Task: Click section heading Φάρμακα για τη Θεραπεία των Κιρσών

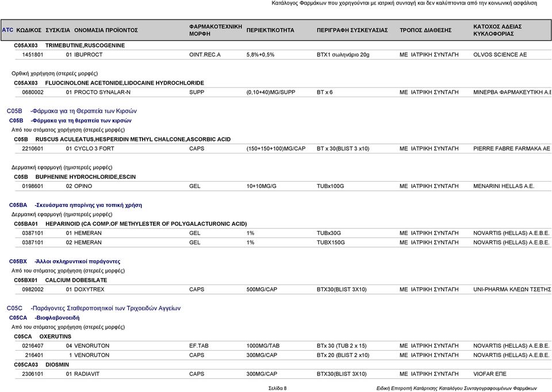Action: click(x=83, y=111)
